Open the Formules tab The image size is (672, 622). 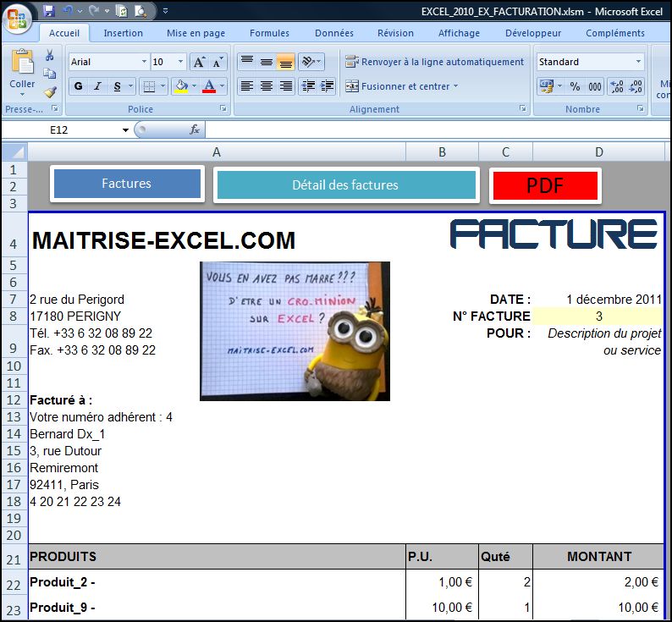pyautogui.click(x=270, y=33)
